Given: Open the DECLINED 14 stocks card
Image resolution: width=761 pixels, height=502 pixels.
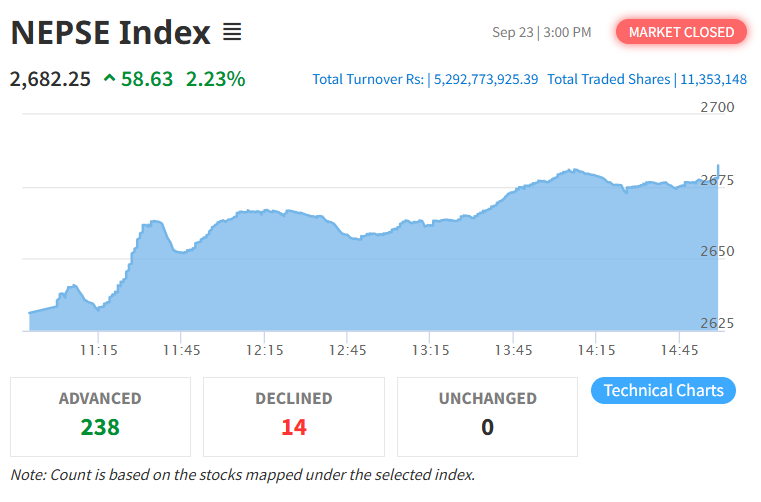Looking at the screenshot, I should 293,416.
